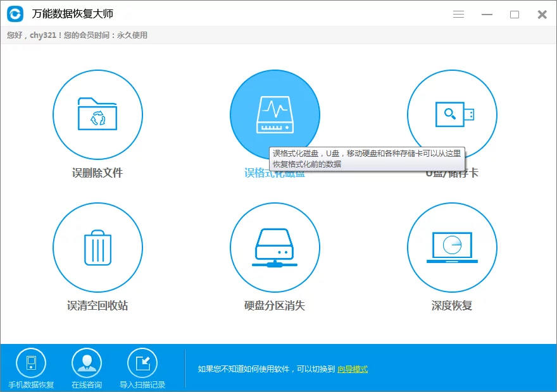
Task: Click the 硬盘分区消失 label text
Action: (275, 305)
